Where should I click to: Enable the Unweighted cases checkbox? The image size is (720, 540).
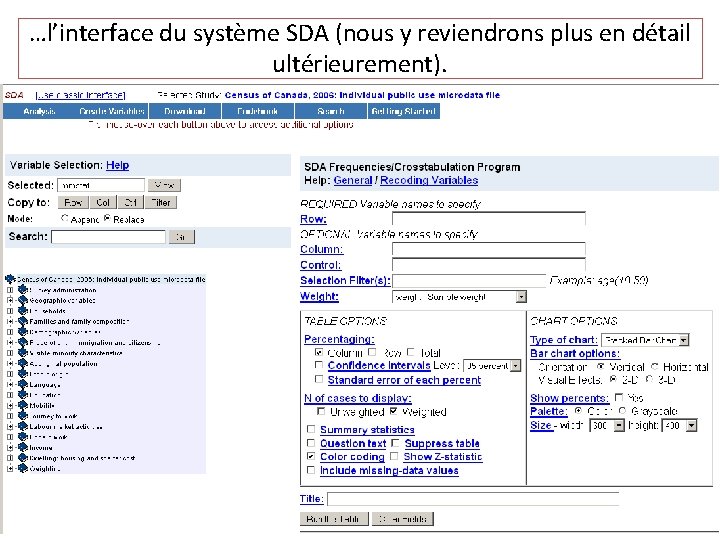[321, 411]
